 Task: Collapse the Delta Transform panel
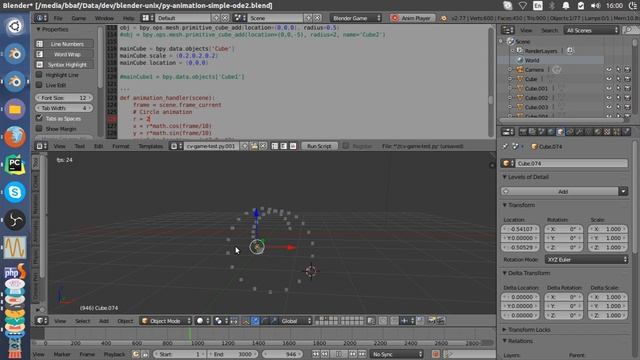(504, 273)
